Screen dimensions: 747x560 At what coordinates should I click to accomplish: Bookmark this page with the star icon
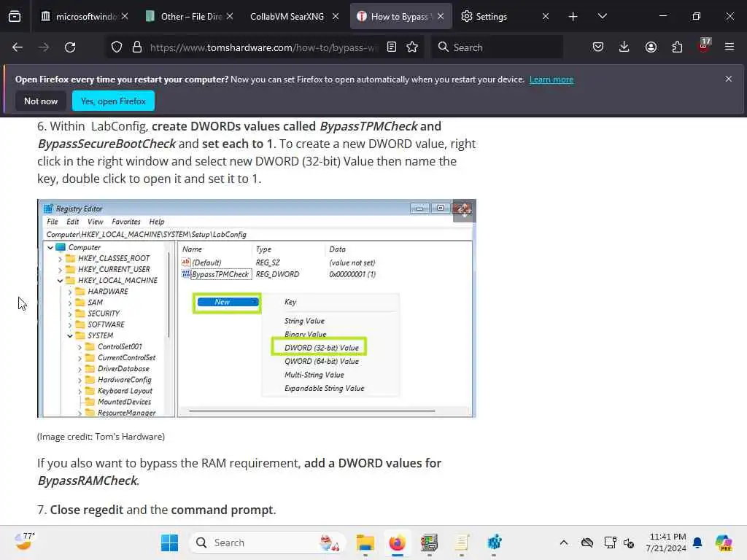coord(413,47)
